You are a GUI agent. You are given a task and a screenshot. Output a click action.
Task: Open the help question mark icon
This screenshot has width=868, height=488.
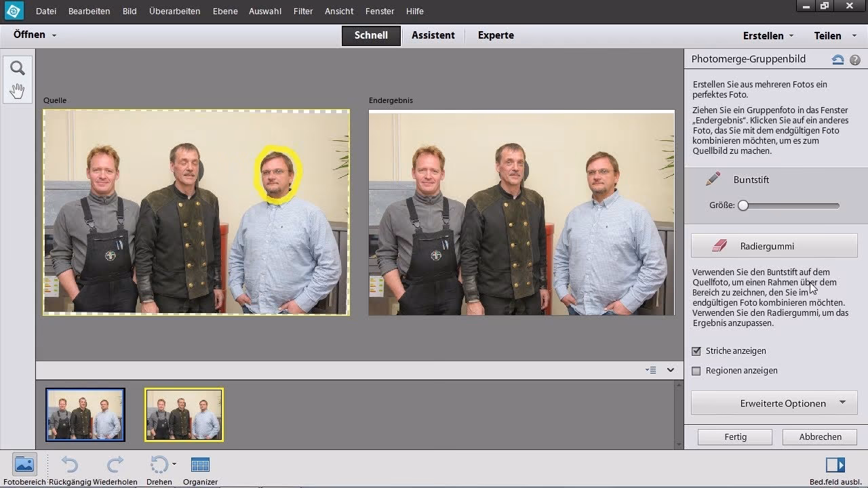click(x=854, y=60)
